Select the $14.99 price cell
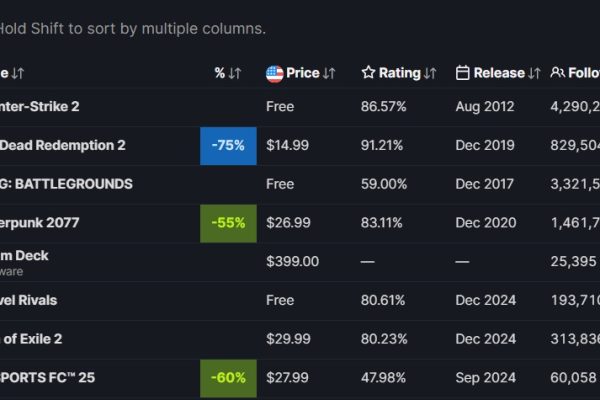 287,145
